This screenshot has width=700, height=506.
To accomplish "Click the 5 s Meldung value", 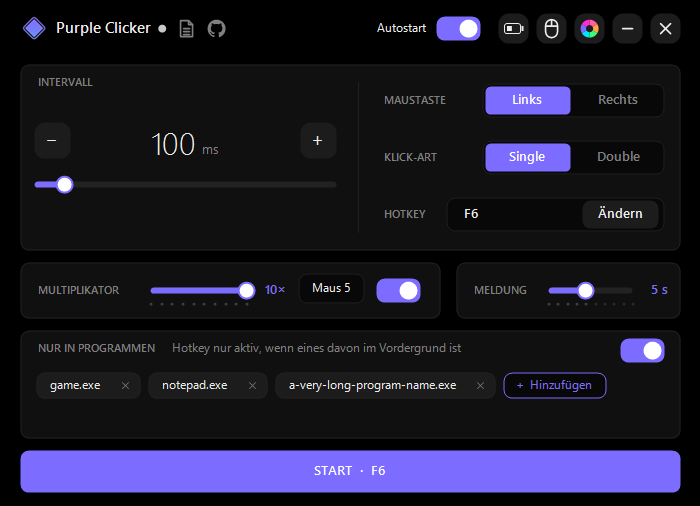I will point(659,290).
